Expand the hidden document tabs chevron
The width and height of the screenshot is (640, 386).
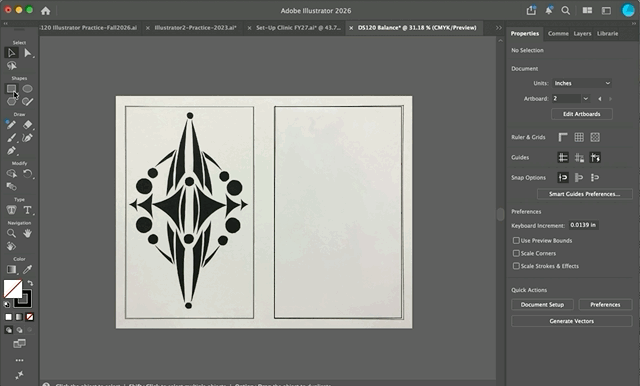point(499,28)
